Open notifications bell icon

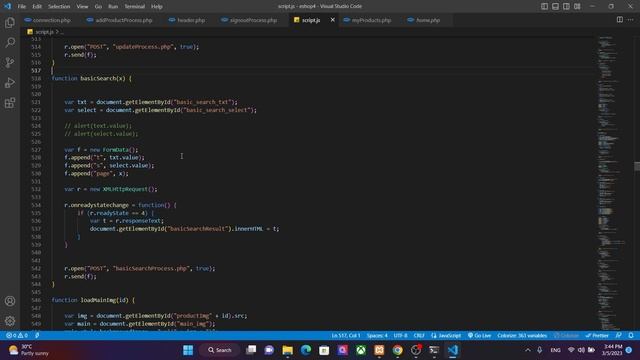coord(631,336)
